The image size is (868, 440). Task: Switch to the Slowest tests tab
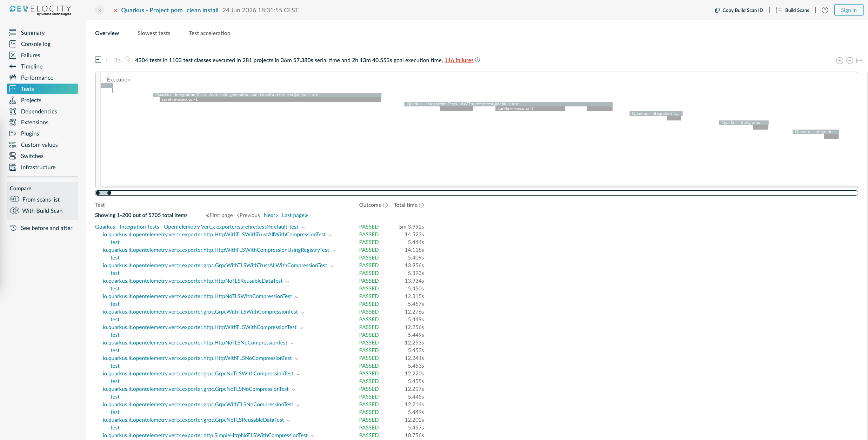pyautogui.click(x=154, y=33)
